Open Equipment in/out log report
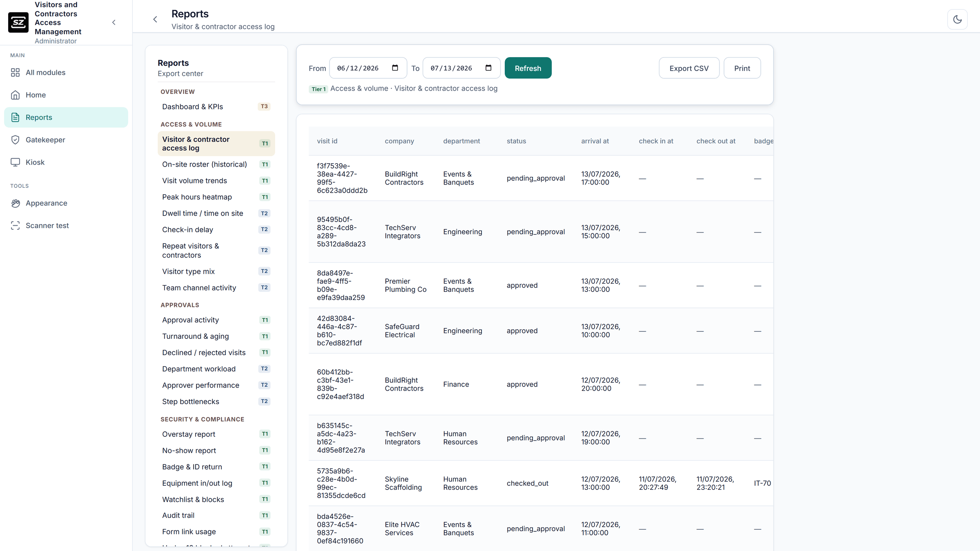The height and width of the screenshot is (551, 980). tap(216, 483)
